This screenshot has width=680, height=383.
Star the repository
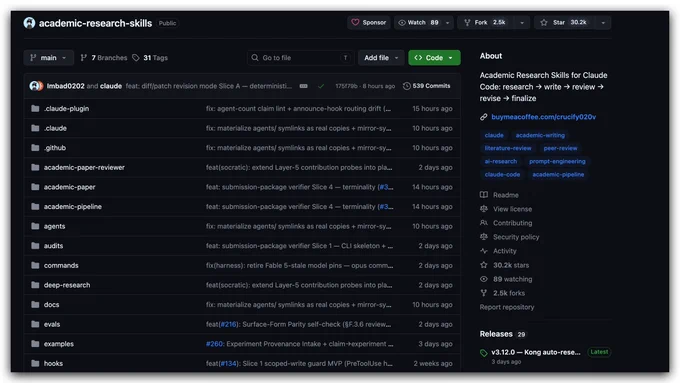click(x=564, y=23)
